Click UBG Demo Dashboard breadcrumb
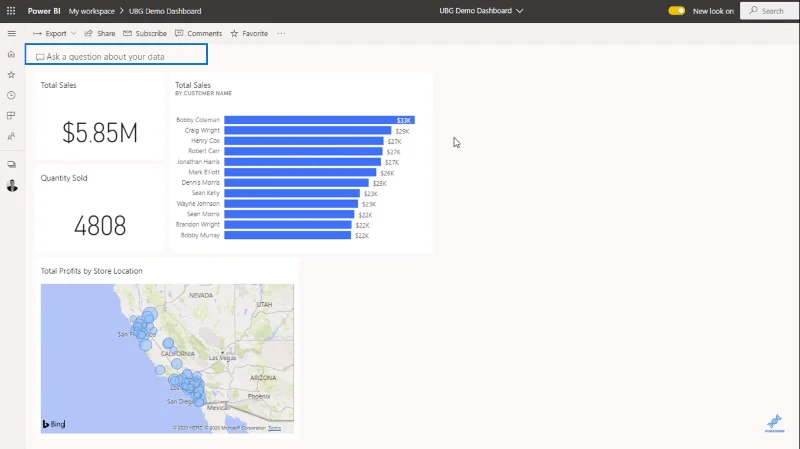The width and height of the screenshot is (800, 449). coord(165,11)
